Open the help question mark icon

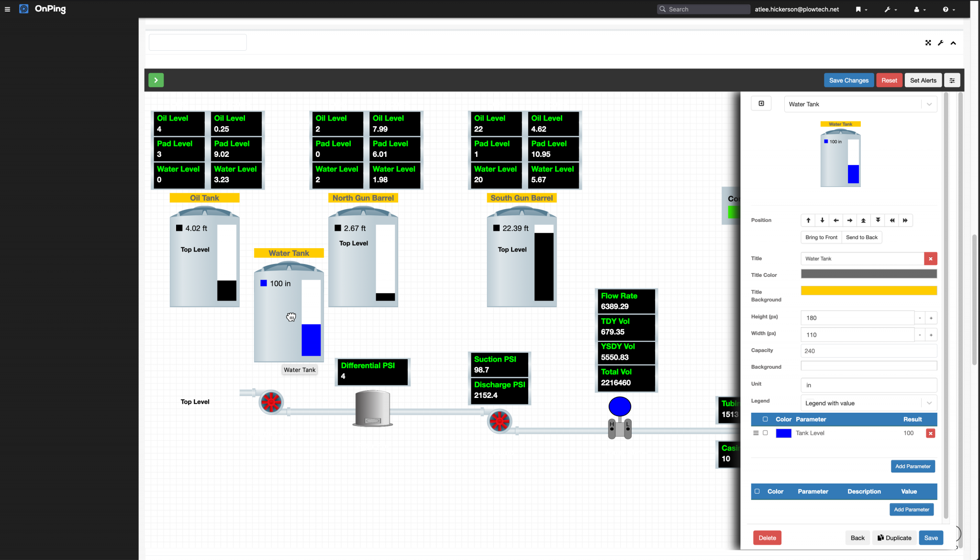(x=946, y=9)
